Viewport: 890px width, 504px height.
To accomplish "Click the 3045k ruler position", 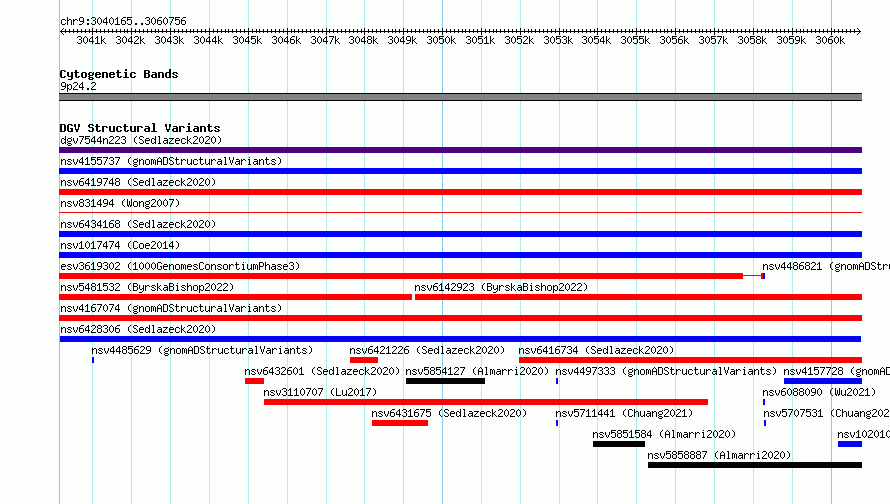I will 247,40.
